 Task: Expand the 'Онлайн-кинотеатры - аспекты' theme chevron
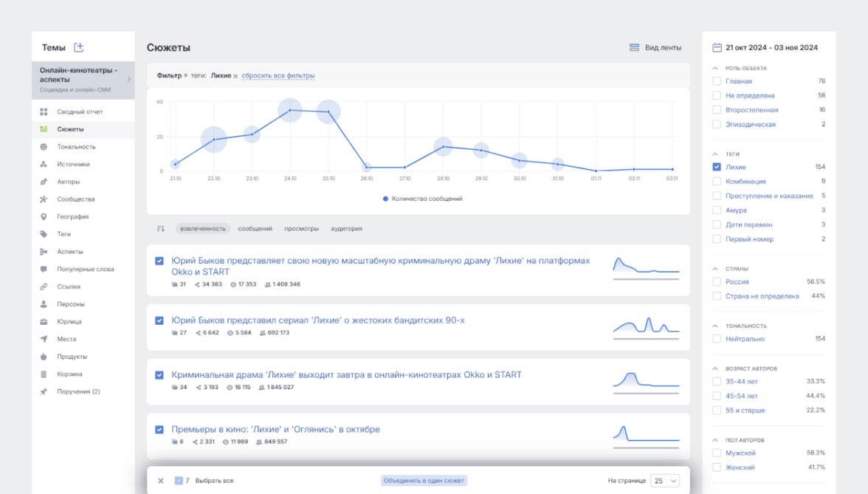click(x=128, y=79)
